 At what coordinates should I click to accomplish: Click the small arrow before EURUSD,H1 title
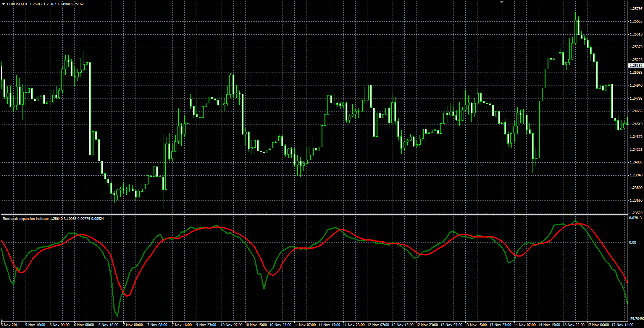pyautogui.click(x=3, y=4)
